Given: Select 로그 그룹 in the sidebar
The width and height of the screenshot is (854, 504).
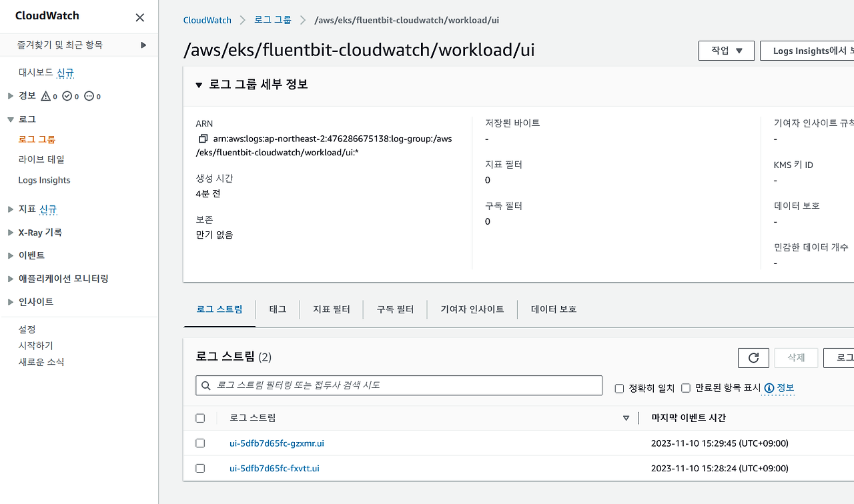Looking at the screenshot, I should pos(37,139).
